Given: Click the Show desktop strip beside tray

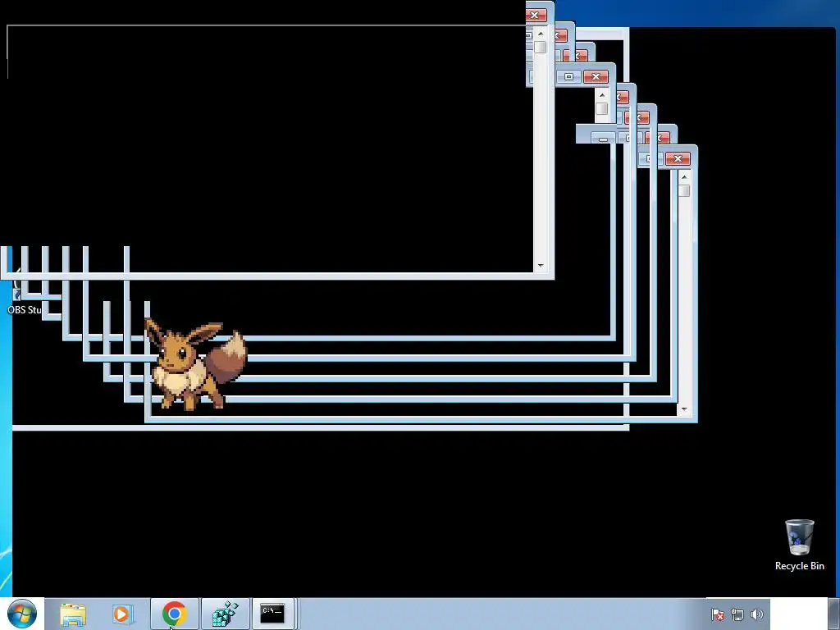Looking at the screenshot, I should [x=833, y=614].
